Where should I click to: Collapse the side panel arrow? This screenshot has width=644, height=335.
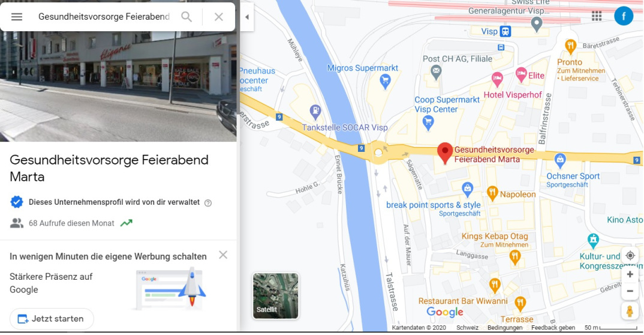[247, 17]
